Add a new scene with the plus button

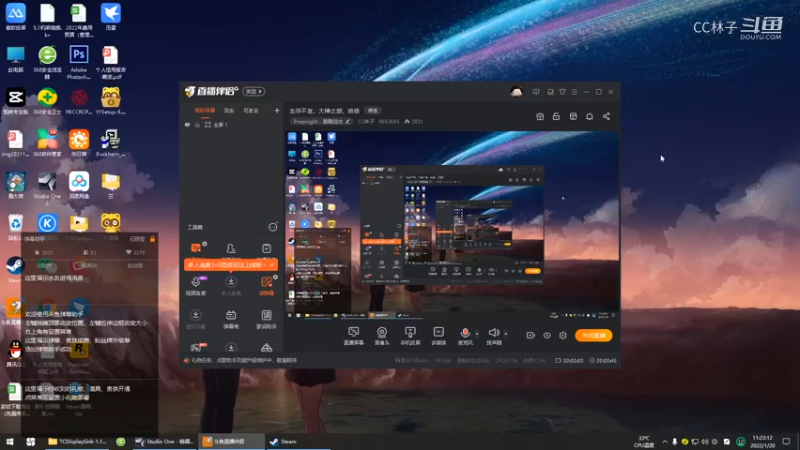pos(277,110)
